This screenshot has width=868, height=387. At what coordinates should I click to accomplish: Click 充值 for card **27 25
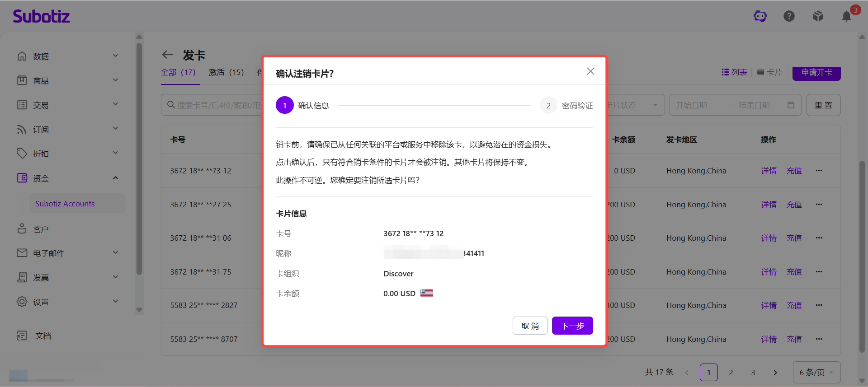click(794, 205)
